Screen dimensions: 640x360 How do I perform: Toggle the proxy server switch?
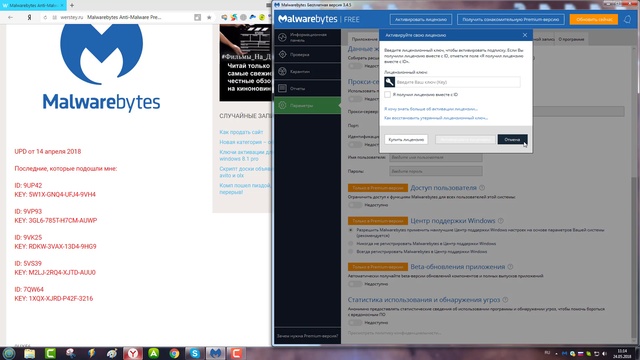(355, 99)
